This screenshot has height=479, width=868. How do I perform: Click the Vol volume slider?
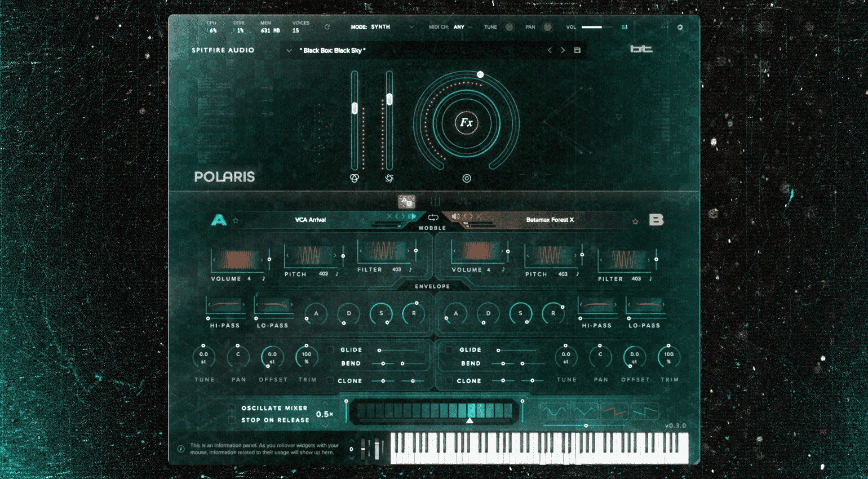pyautogui.click(x=597, y=27)
